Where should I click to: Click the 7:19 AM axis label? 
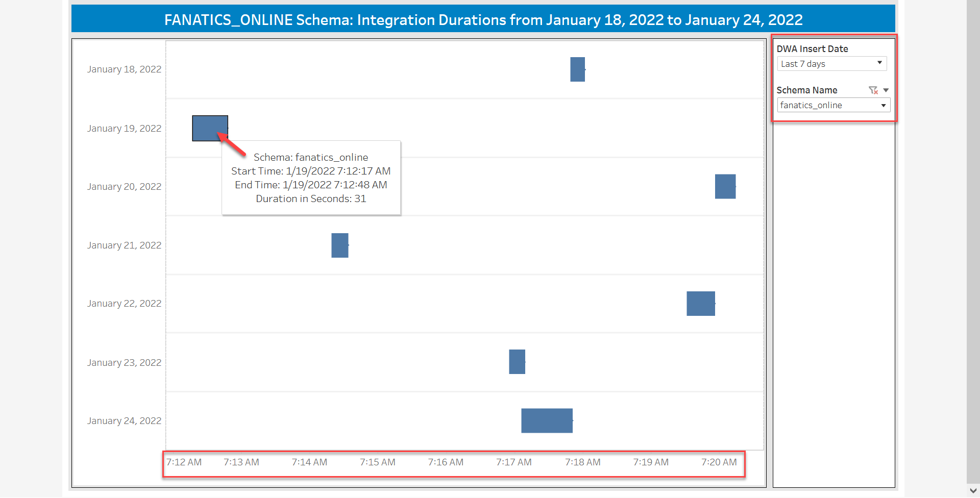[651, 462]
